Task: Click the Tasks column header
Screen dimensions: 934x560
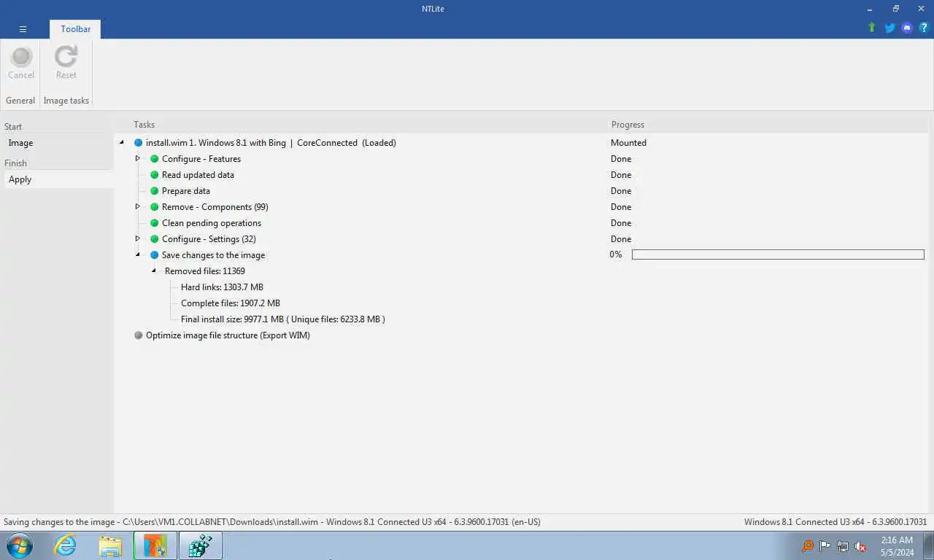Action: click(x=144, y=125)
